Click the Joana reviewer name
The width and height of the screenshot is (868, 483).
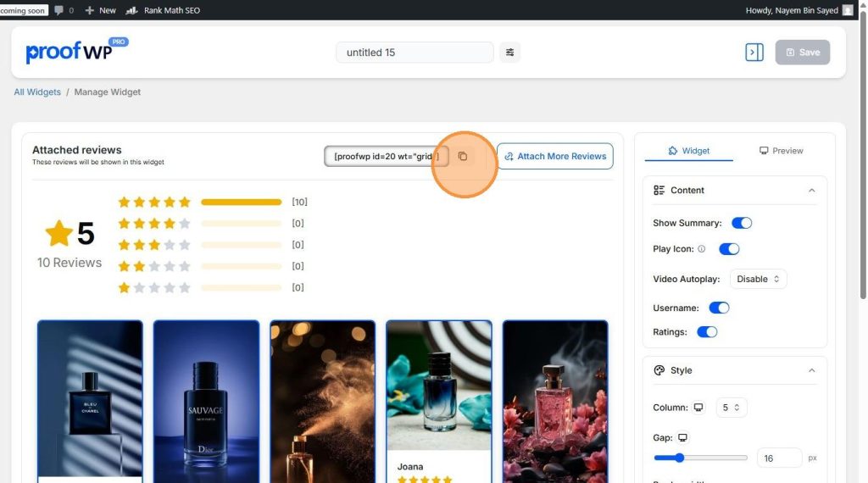410,467
